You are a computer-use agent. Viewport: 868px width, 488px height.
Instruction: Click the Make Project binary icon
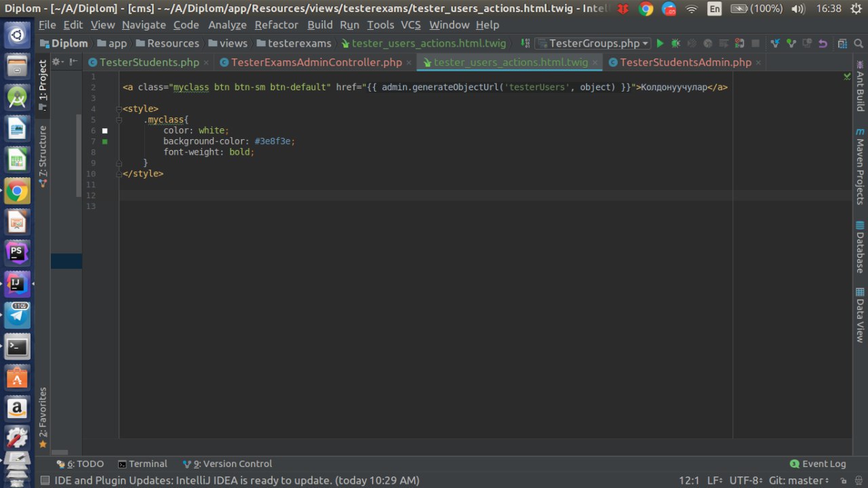(524, 43)
